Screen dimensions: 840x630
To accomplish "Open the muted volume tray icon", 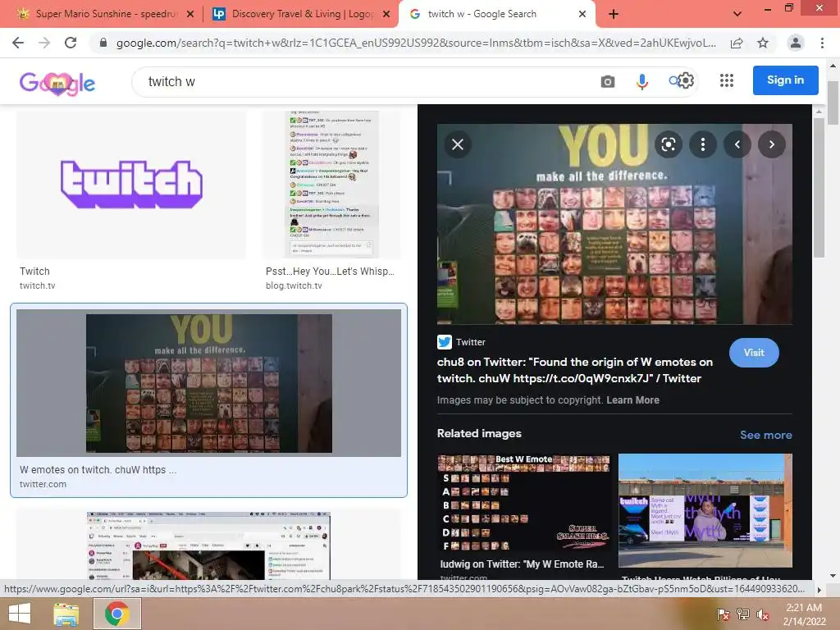I will (x=763, y=614).
